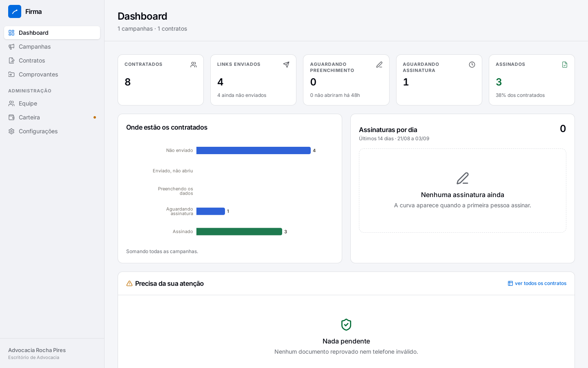Click the 'Assinaturas por dia' title
Viewport: 588px width, 368px height.
coord(388,130)
